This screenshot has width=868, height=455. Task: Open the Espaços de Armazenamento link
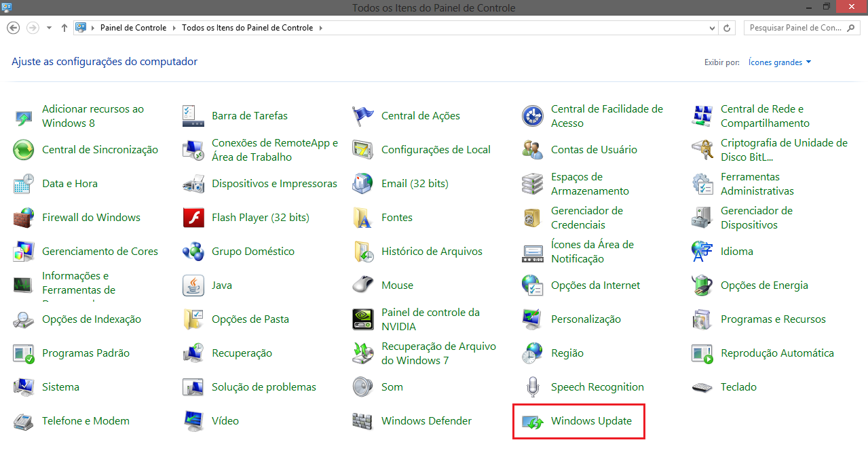tap(590, 184)
